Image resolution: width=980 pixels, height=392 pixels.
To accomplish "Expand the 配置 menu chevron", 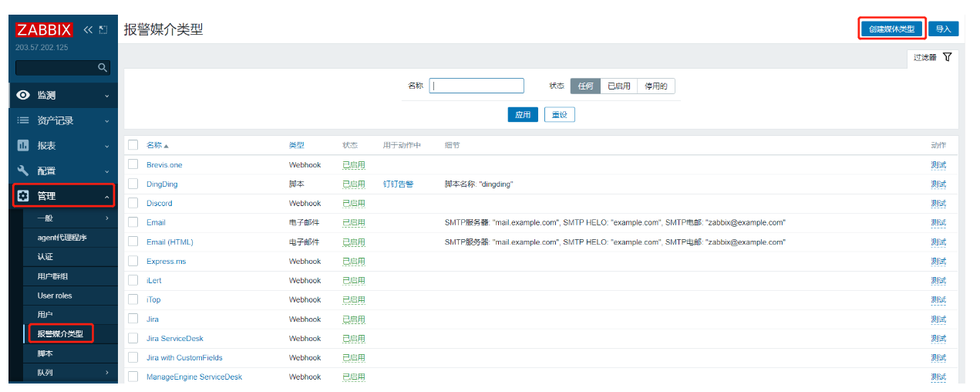I will tap(107, 171).
